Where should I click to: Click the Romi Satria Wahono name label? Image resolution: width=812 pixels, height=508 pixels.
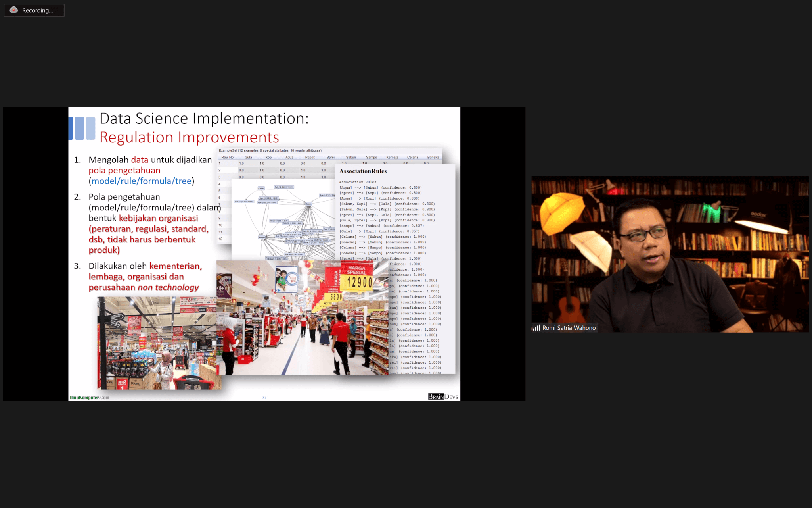[x=569, y=328]
